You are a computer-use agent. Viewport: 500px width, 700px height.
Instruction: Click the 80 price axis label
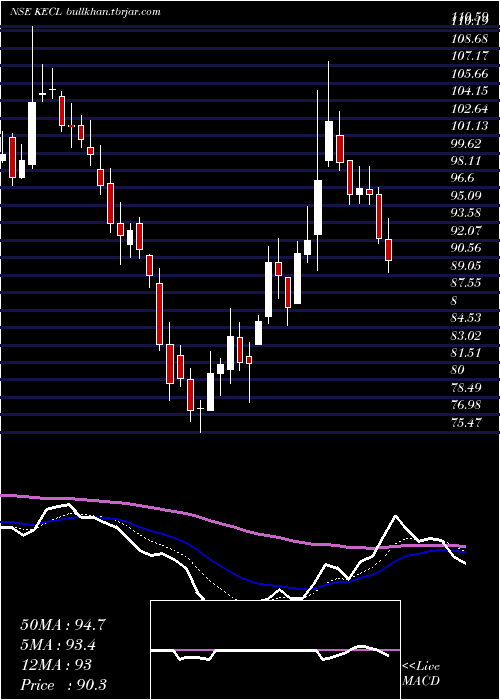click(458, 370)
